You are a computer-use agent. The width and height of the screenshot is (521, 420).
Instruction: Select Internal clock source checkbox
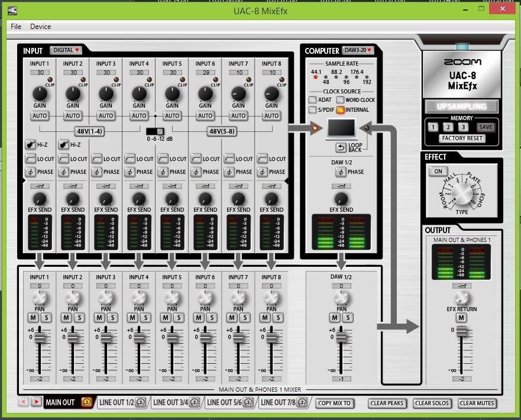tap(340, 109)
